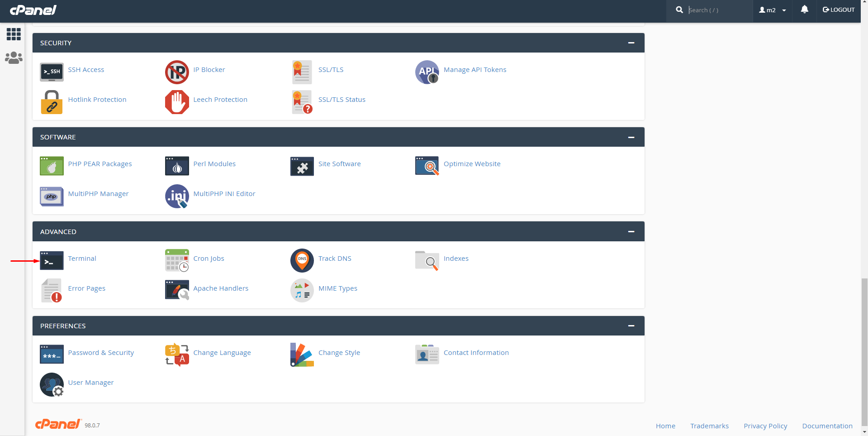Collapse the Software section
The image size is (868, 436).
(631, 137)
